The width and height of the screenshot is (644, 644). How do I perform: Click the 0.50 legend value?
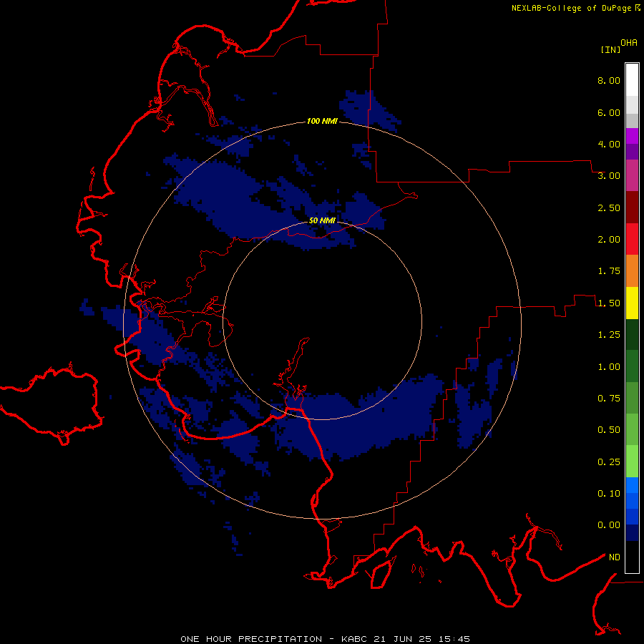pyautogui.click(x=609, y=430)
